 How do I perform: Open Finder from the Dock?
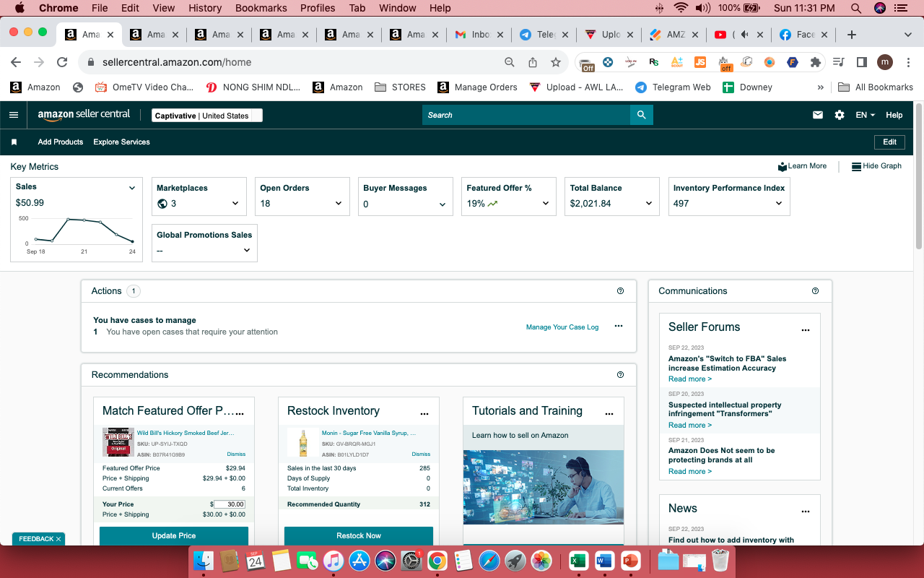point(204,560)
